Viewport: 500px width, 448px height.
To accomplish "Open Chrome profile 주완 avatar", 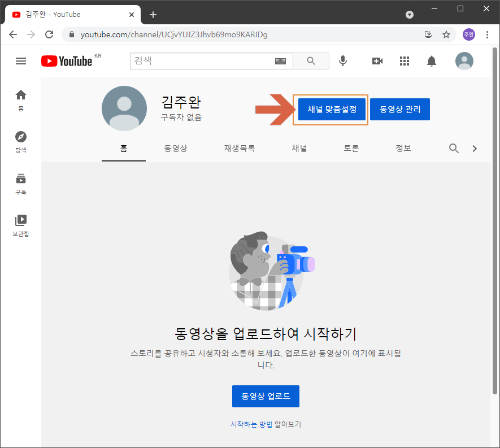I will pyautogui.click(x=469, y=34).
